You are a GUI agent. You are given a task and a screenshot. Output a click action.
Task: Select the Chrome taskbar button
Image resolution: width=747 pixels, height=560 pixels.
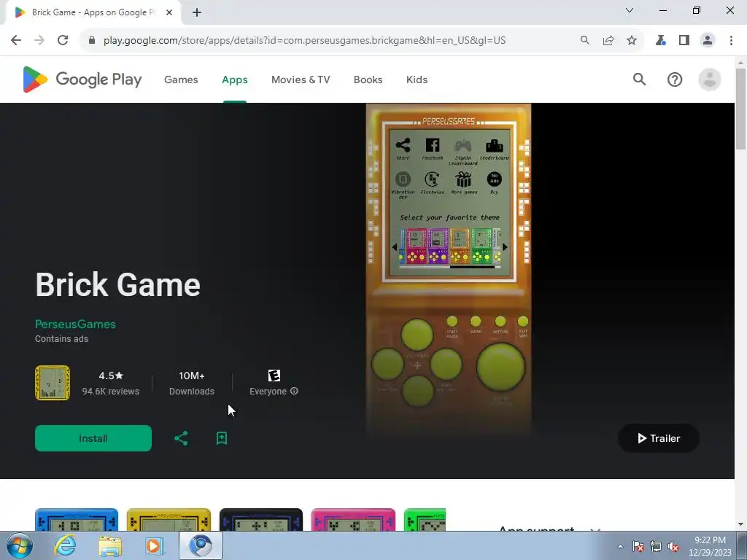[201, 545]
